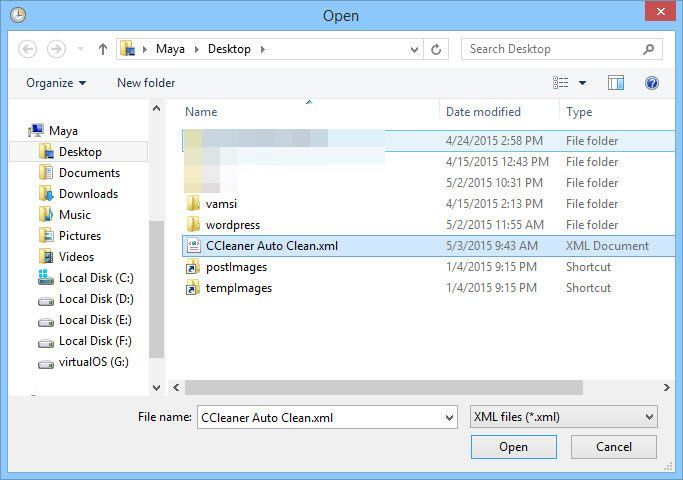Click the change view icon
The image size is (683, 480).
[561, 83]
